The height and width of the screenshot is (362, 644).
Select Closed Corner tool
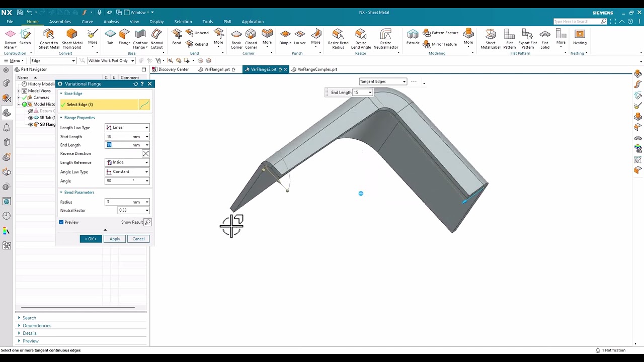pyautogui.click(x=251, y=38)
